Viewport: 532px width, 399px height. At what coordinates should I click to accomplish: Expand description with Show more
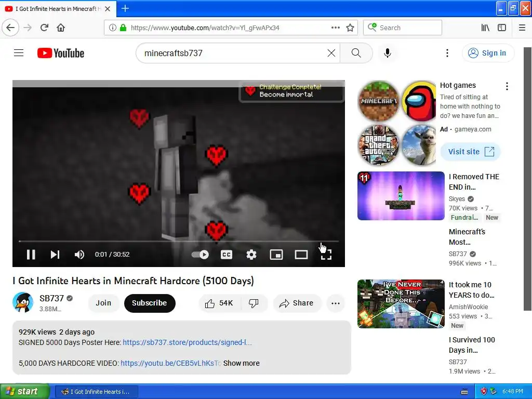pos(241,363)
